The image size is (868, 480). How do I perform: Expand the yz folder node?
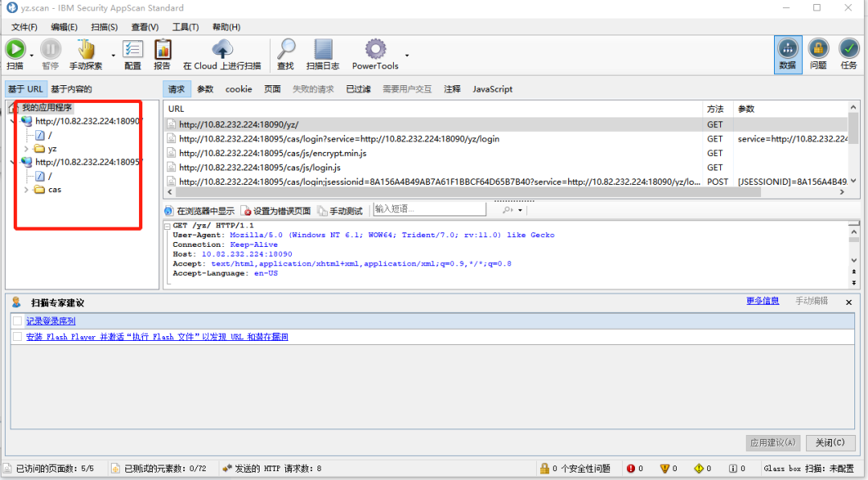tap(26, 149)
